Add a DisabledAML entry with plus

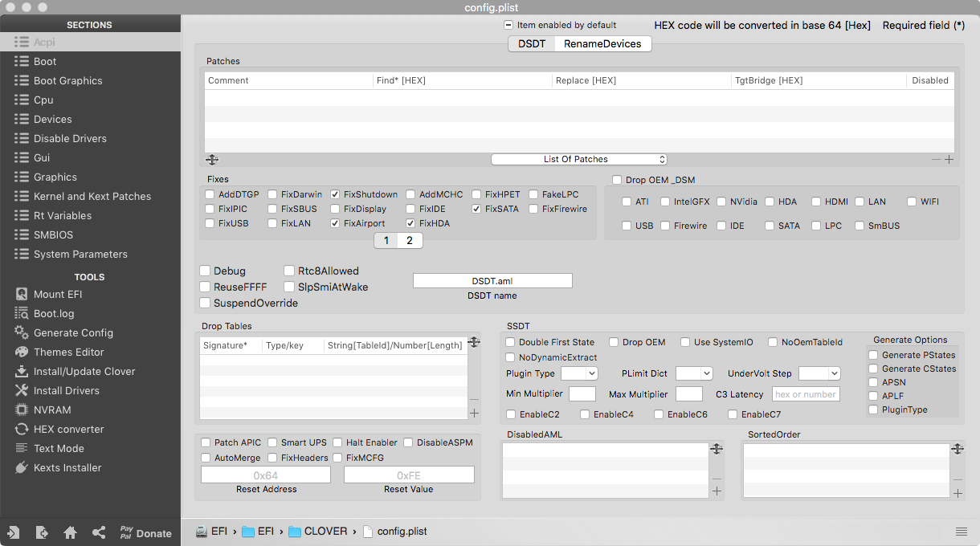point(717,491)
